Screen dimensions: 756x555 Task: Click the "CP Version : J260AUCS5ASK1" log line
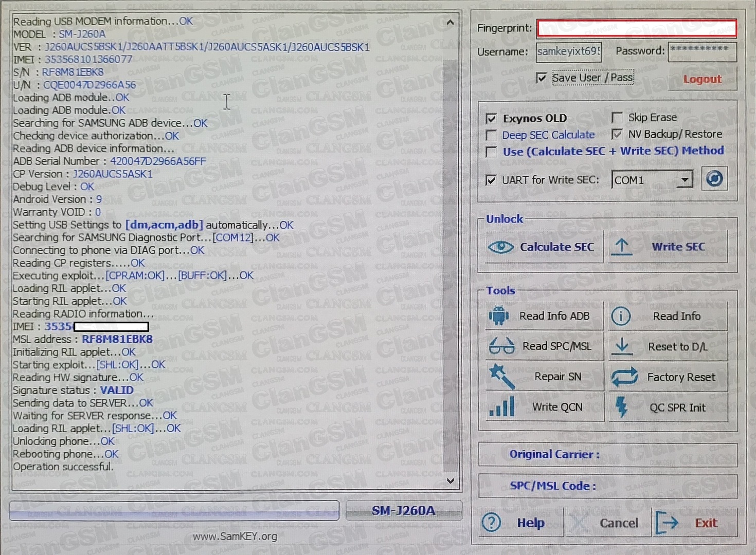click(x=83, y=174)
